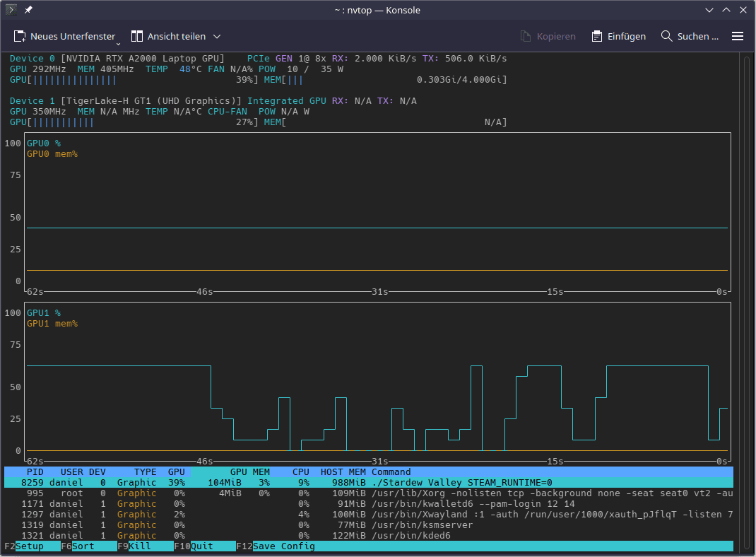Screen dimensions: 756x557
Task: Click PID 1297 in the process list
Action: tap(33, 514)
